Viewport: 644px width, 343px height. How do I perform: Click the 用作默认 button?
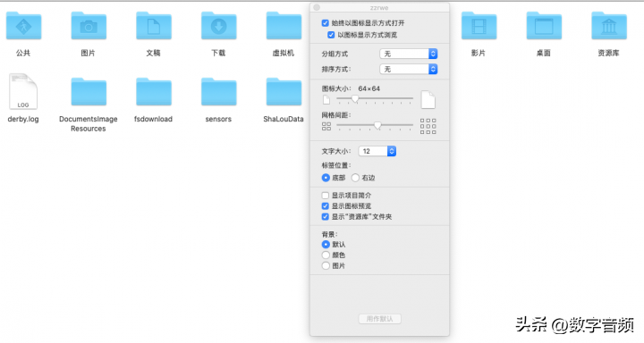coord(379,319)
